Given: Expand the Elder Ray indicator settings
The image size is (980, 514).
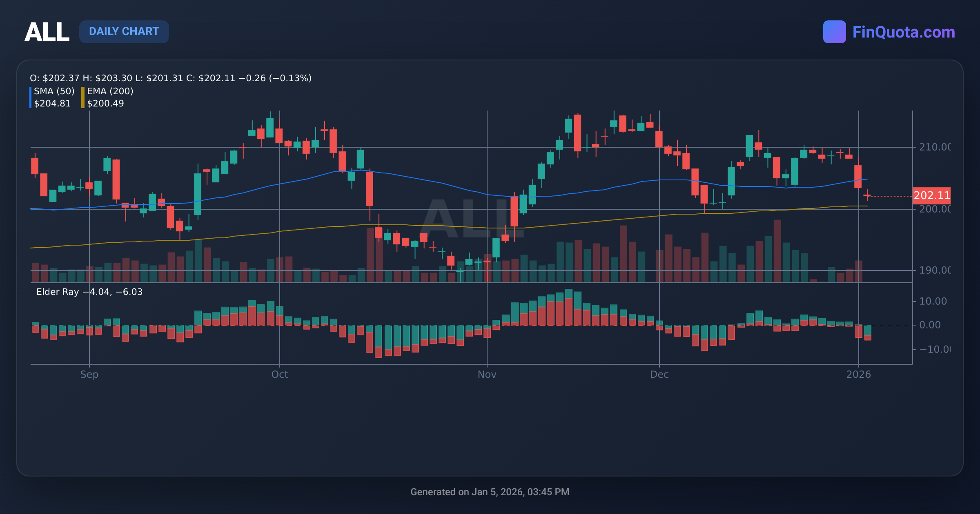Looking at the screenshot, I should [88, 292].
